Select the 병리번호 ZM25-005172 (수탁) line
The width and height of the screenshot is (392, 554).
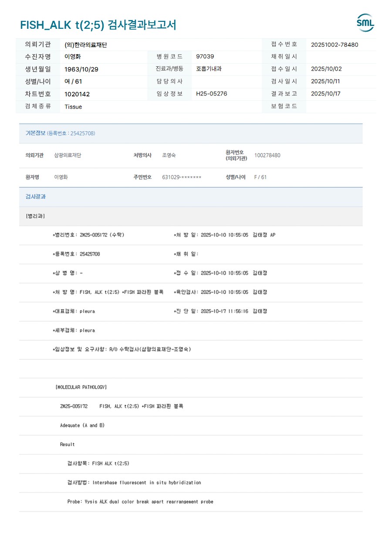(88, 235)
